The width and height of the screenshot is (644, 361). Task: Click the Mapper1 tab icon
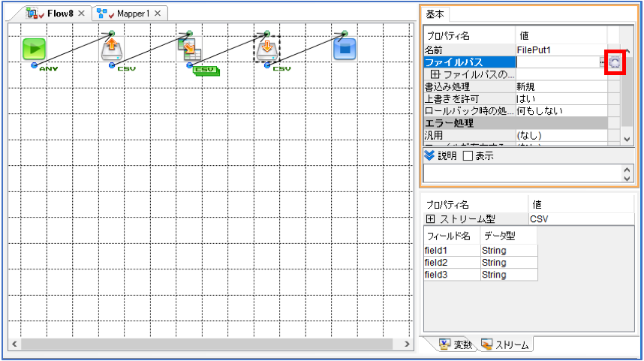pos(106,14)
